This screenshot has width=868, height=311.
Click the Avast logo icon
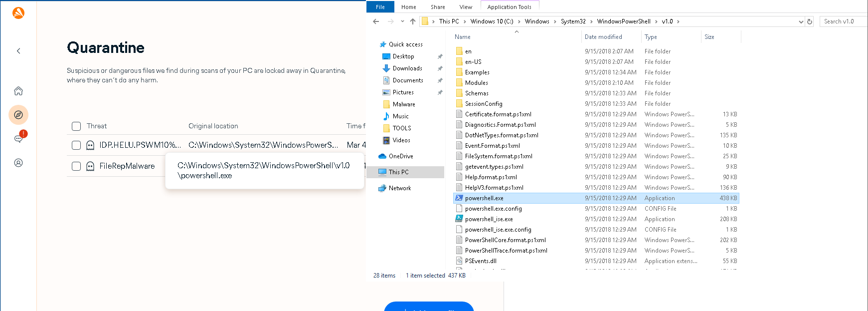click(x=18, y=12)
